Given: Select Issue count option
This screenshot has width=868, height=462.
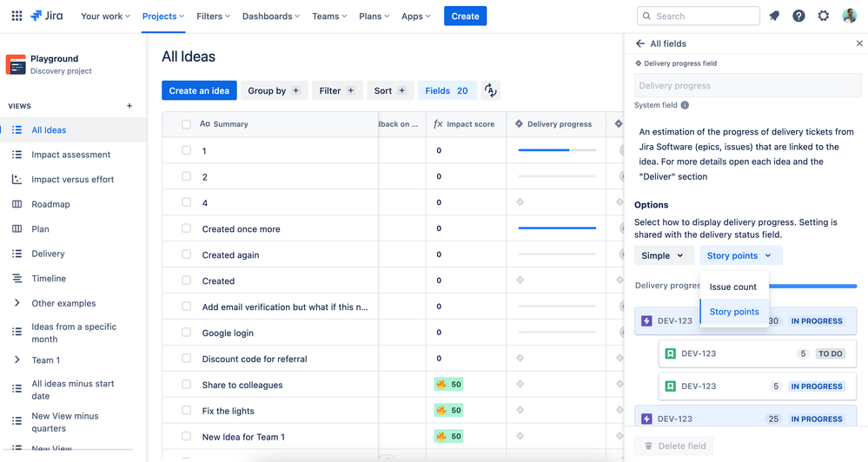Looking at the screenshot, I should [x=734, y=287].
